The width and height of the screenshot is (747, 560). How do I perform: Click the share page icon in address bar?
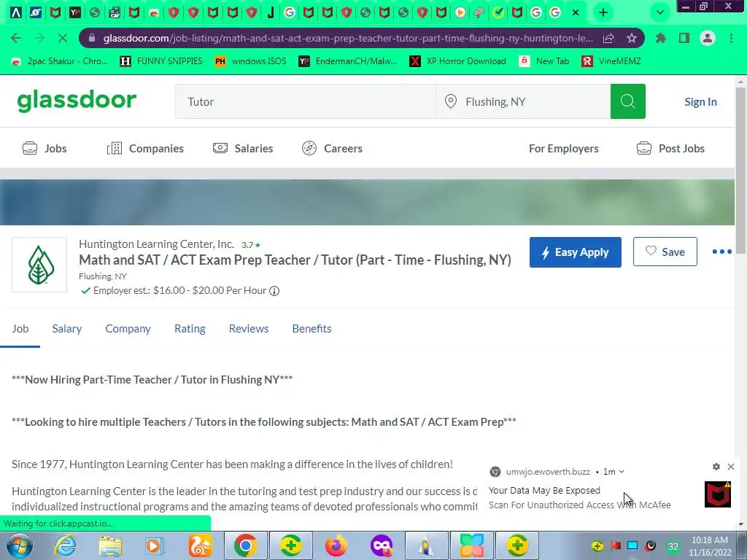(608, 38)
